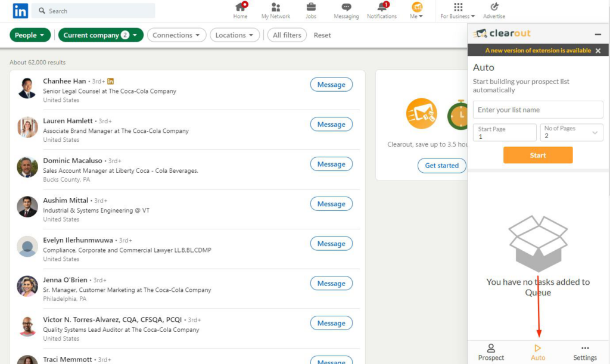
Task: Open Dominic Macaluso name link
Action: [72, 161]
